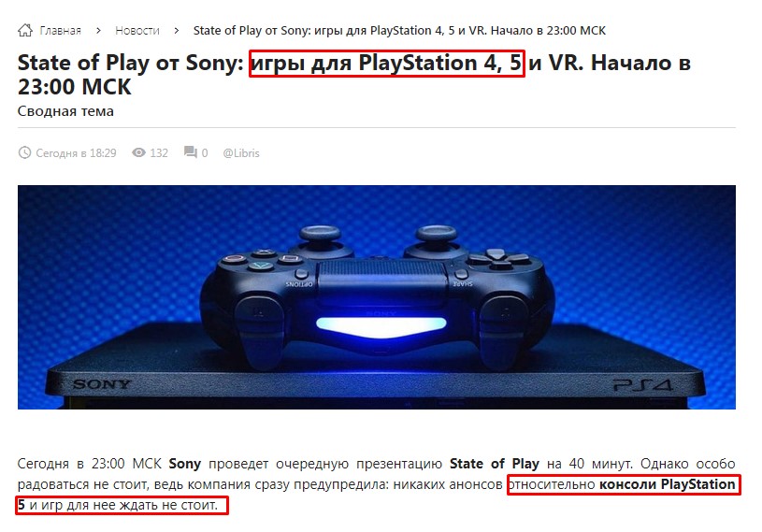762x532 pixels.
Task: Click the first breadcrumb chevron arrow
Action: [99, 31]
